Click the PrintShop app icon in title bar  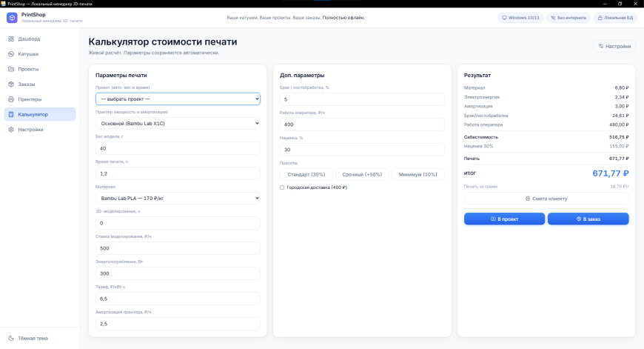3,4
